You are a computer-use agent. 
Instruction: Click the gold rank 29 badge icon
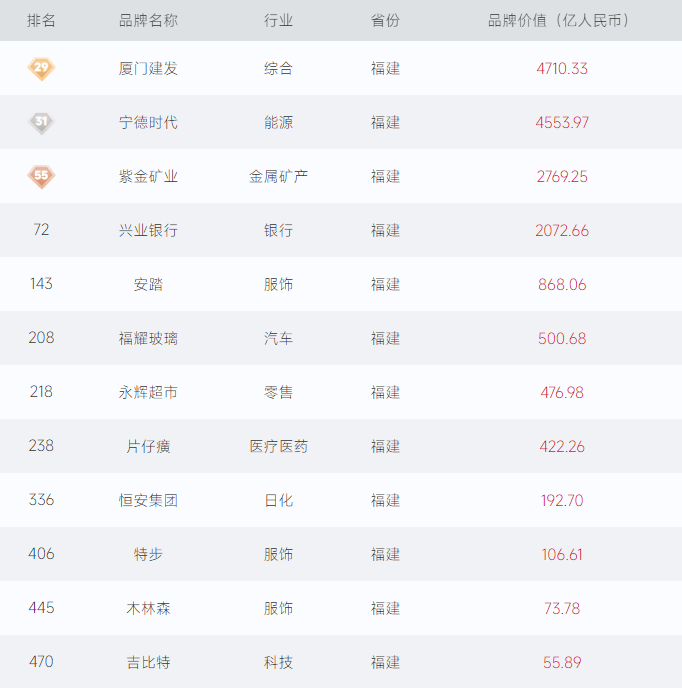tap(41, 68)
